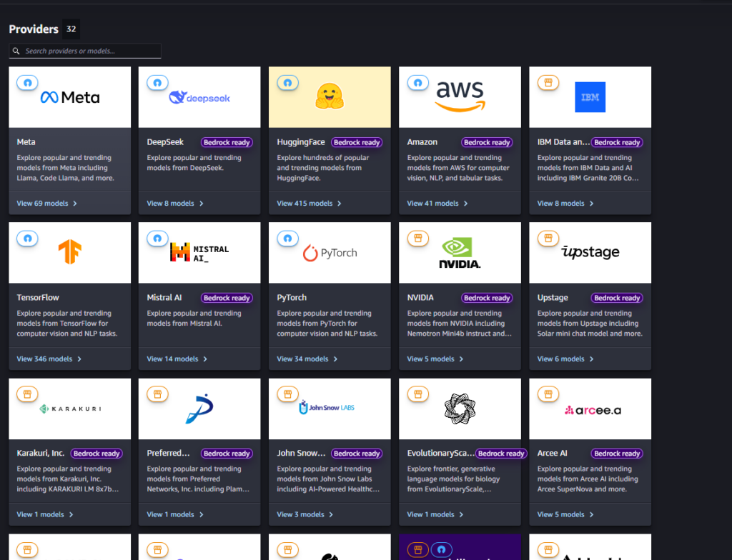The height and width of the screenshot is (560, 732).
Task: Open View 8 models for IBM Data
Action: (x=565, y=204)
